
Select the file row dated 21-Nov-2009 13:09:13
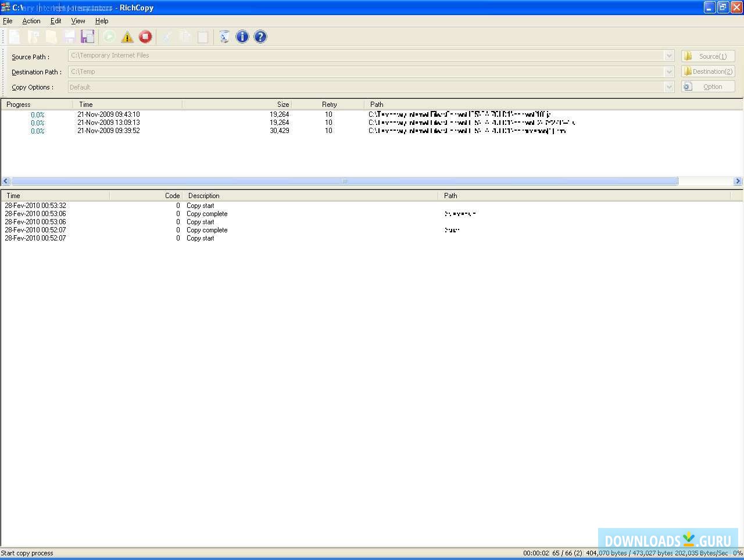pos(372,123)
